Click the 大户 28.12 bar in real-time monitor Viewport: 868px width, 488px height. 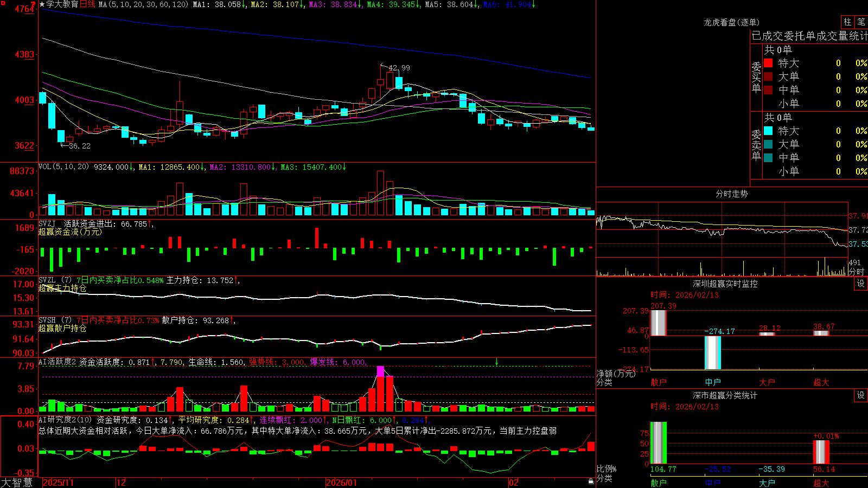[x=767, y=334]
